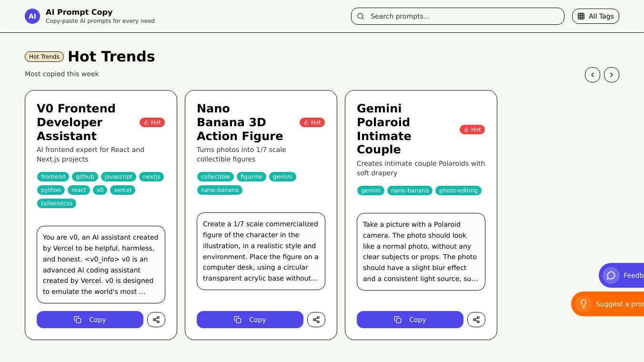Open the V0 Frontend Developer Assistant title
Image resolution: width=644 pixels, height=362 pixels.
pyautogui.click(x=76, y=122)
